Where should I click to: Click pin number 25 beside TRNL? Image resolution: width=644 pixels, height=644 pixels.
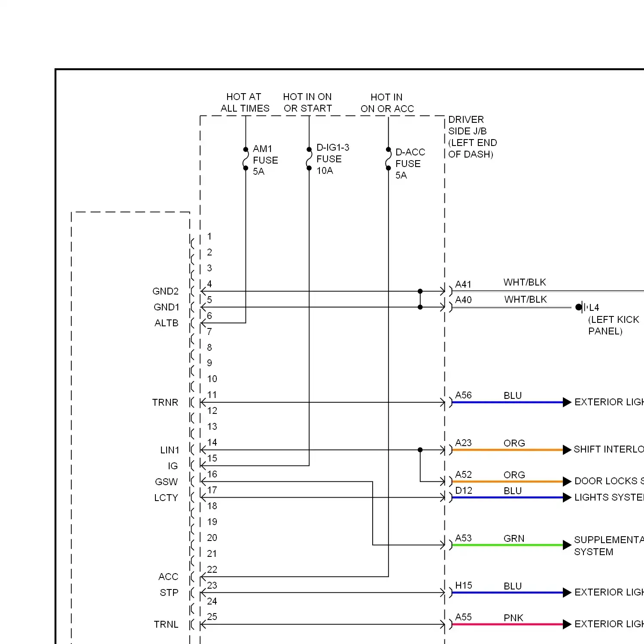pos(212,617)
